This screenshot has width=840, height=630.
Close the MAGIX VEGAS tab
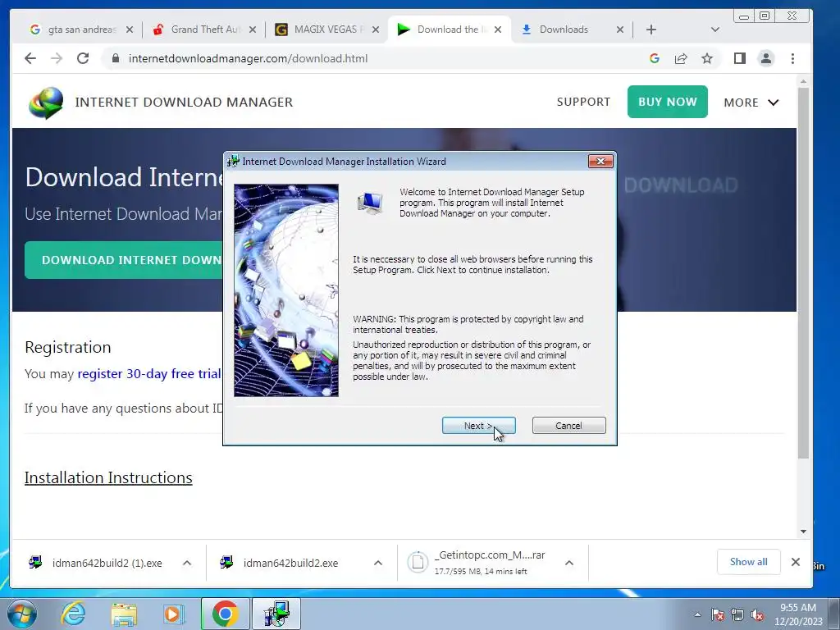(x=376, y=30)
